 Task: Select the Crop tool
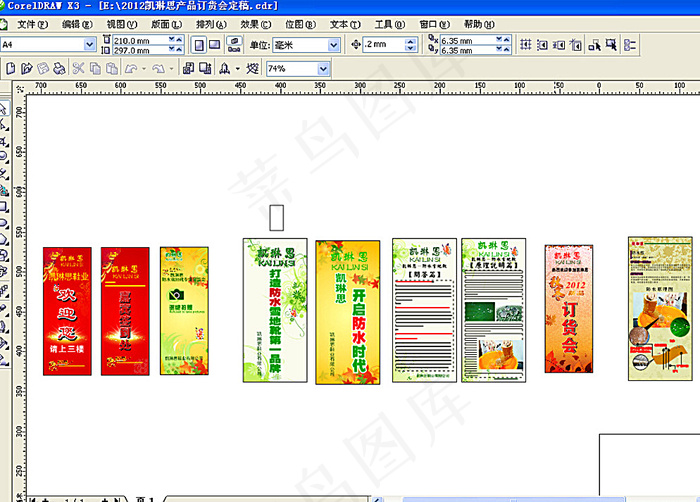tap(4, 142)
